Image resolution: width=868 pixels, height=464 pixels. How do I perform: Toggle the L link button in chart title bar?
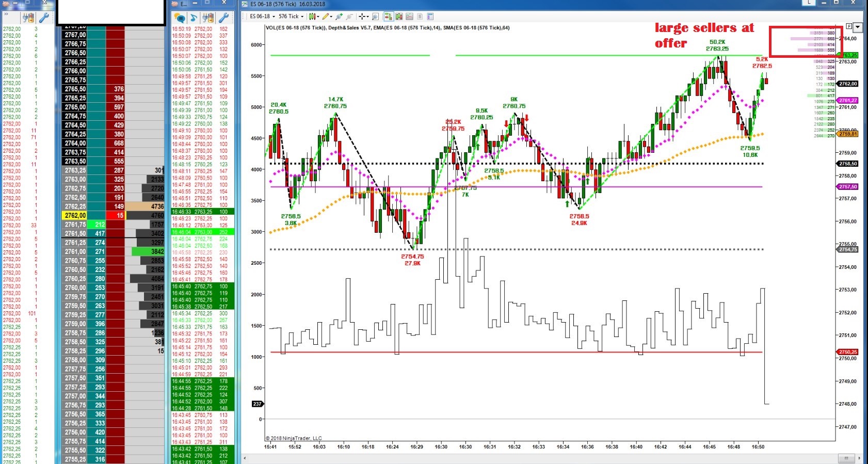click(809, 3)
